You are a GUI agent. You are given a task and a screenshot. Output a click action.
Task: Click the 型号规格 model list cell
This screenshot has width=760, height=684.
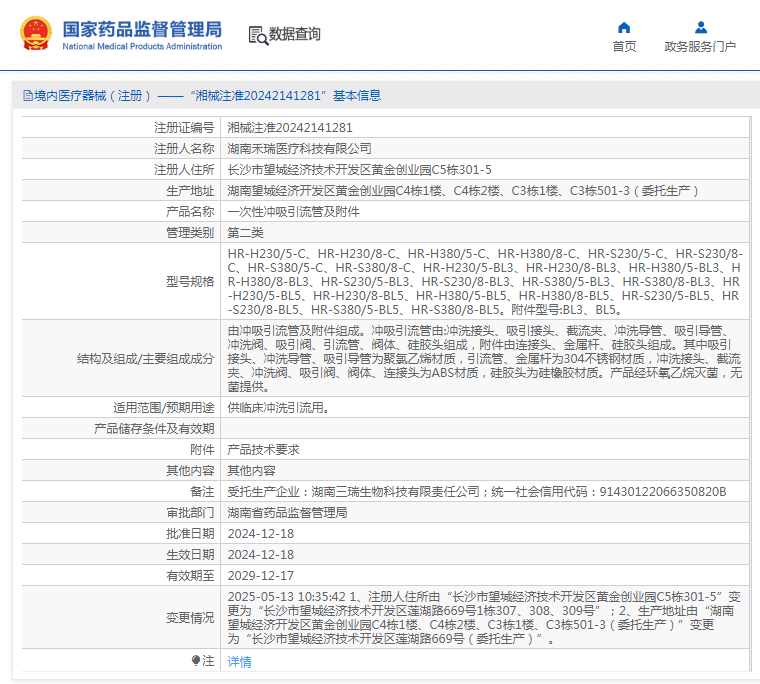pos(485,281)
